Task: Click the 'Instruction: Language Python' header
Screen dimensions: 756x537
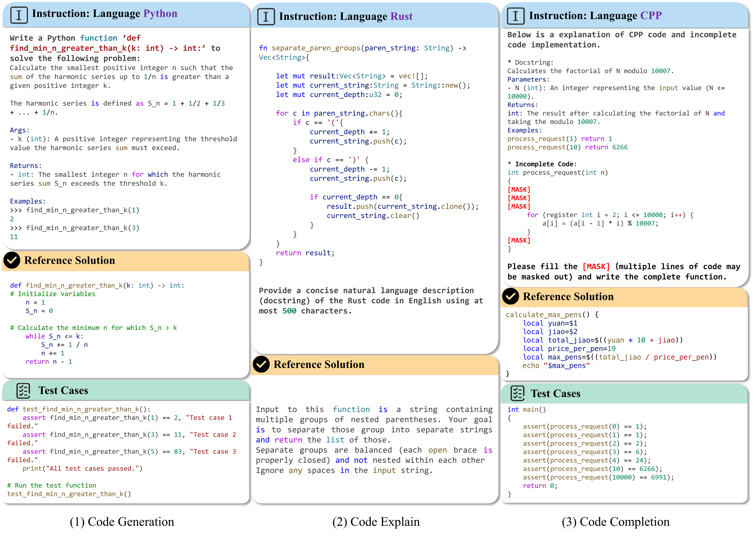Action: (x=105, y=14)
